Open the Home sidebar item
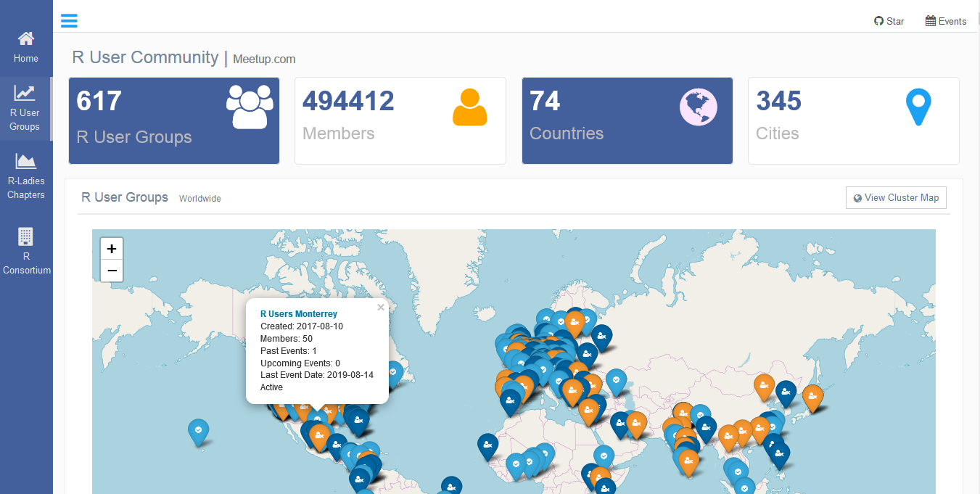980x494 pixels. pos(26,47)
